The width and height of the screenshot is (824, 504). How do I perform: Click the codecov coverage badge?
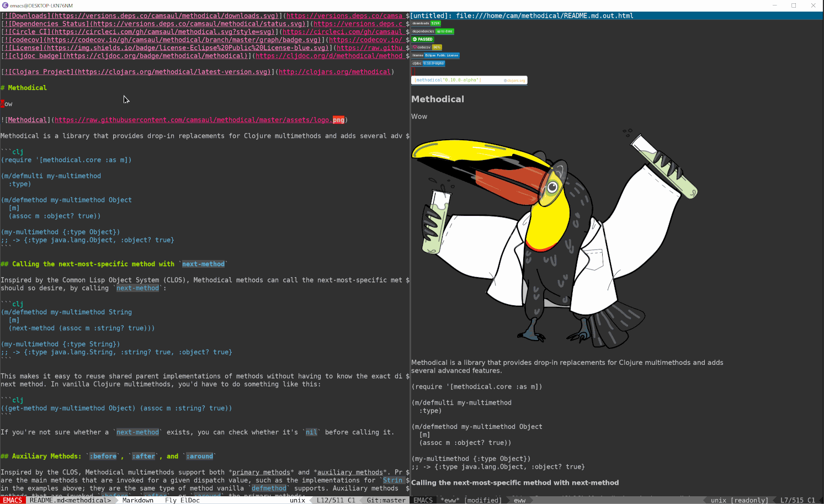click(427, 47)
